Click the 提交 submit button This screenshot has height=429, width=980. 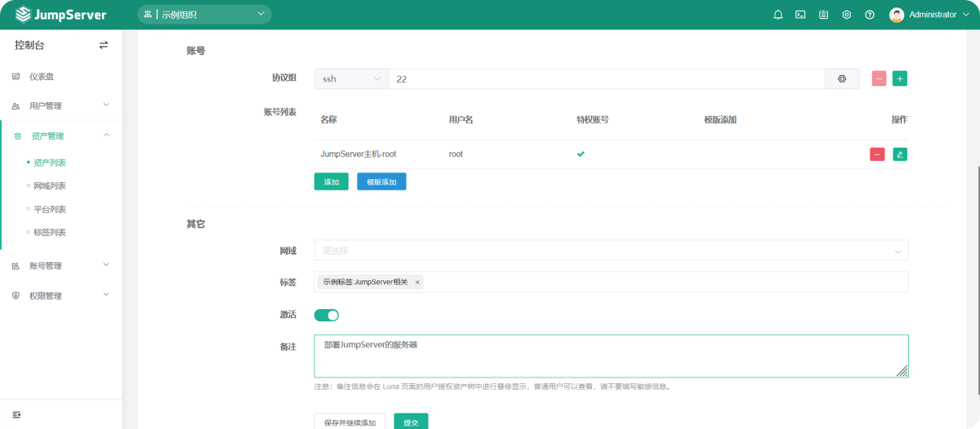coord(411,422)
